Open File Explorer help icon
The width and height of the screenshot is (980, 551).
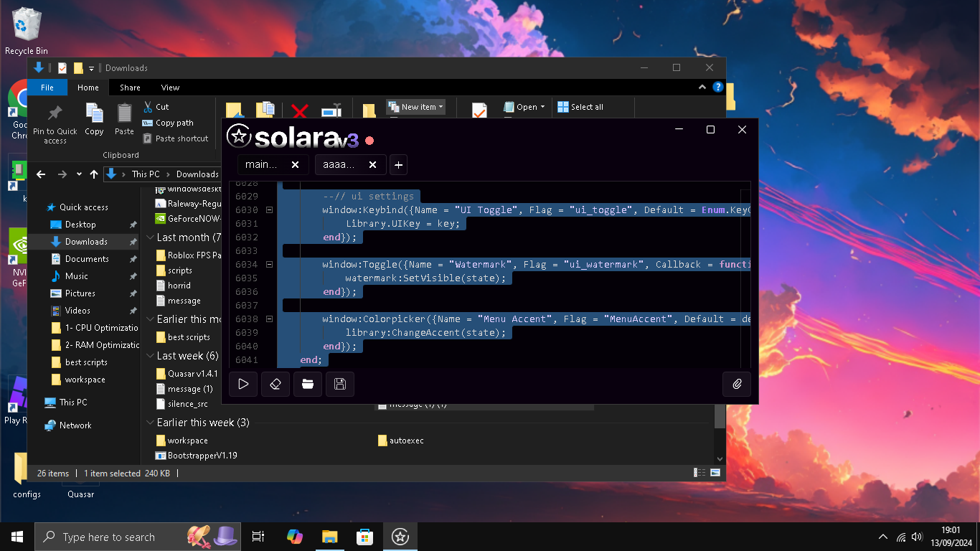(x=717, y=88)
